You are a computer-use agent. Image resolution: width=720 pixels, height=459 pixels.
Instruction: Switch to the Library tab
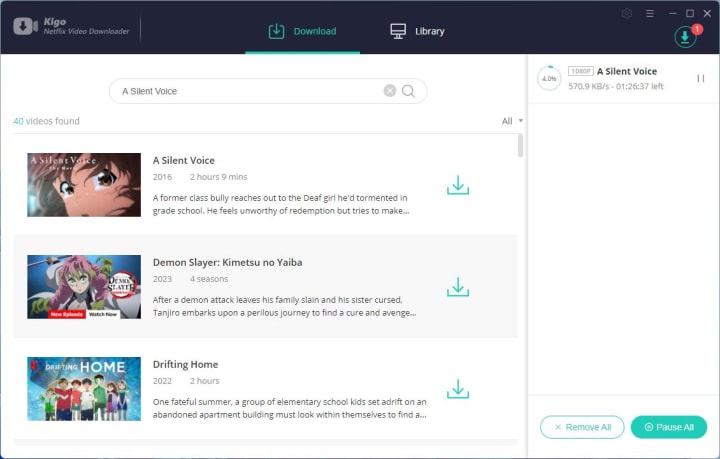point(417,31)
